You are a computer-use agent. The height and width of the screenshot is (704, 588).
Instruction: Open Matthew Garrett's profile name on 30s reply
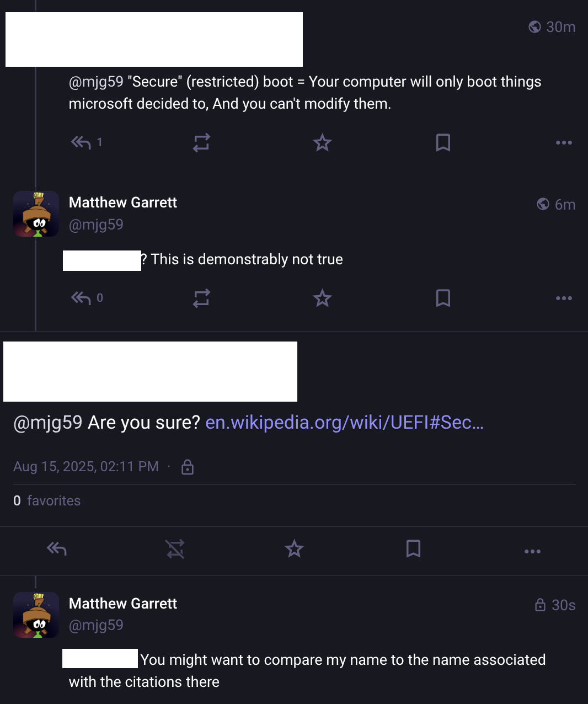122,604
